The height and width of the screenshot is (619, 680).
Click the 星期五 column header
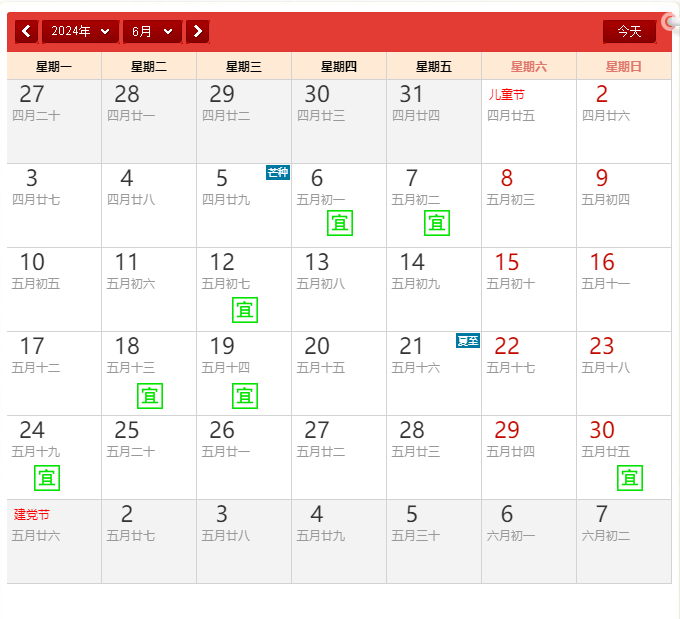[434, 66]
